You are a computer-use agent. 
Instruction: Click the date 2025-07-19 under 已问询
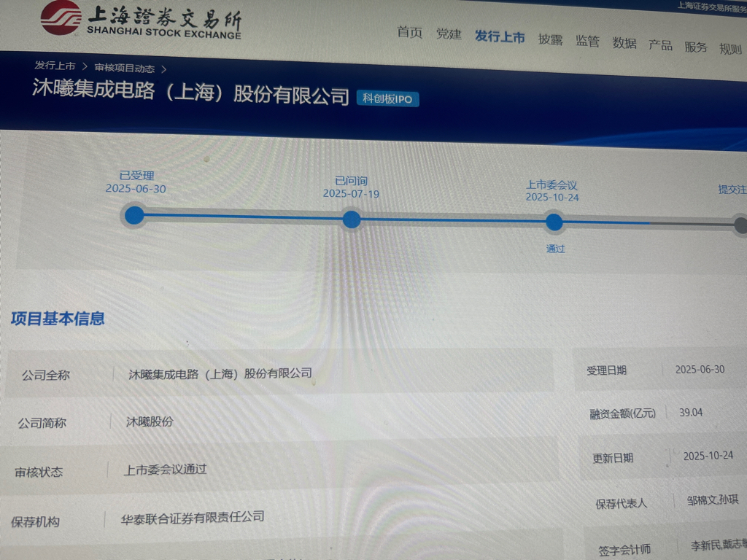351,193
